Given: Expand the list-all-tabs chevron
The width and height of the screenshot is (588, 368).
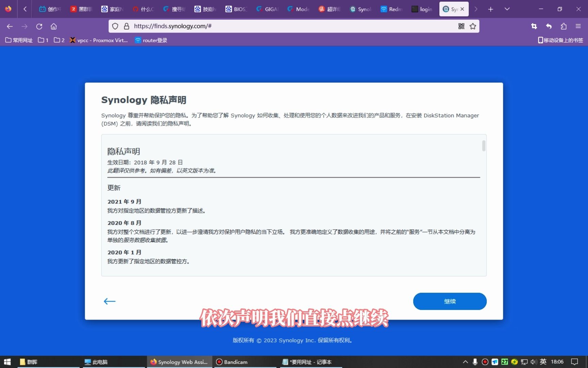Looking at the screenshot, I should (x=507, y=9).
